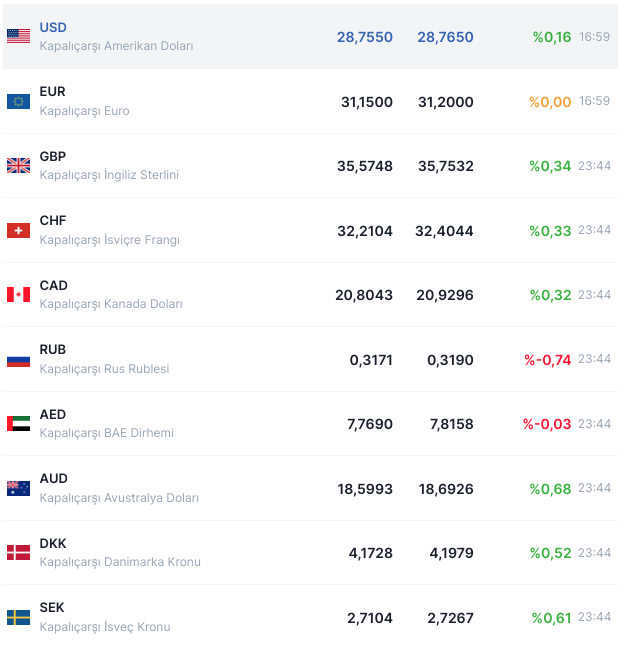Click the RUB negative change %-0,74
The width and height of the screenshot is (620, 647).
tap(547, 360)
